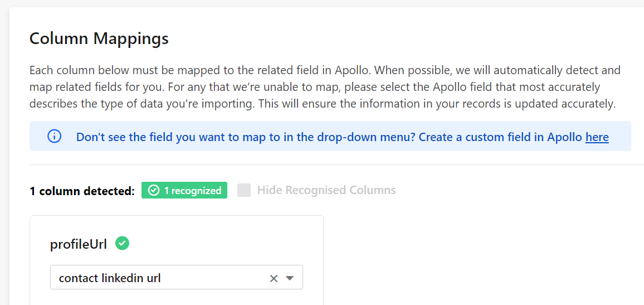Click the Hide Recognised Columns label
This screenshot has width=644, height=305.
pyautogui.click(x=326, y=190)
